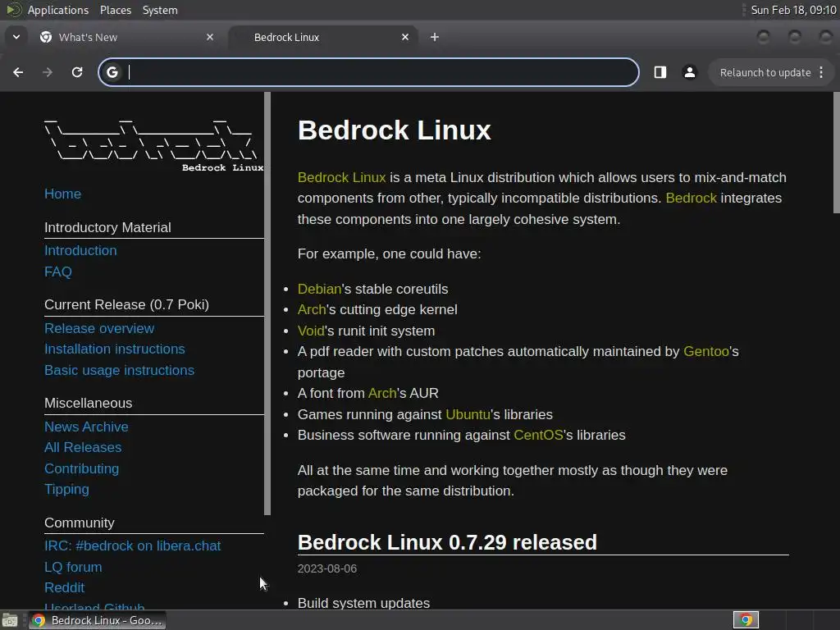Click the sidebar vertical scrollbar
This screenshot has width=840, height=630.
pyautogui.click(x=267, y=304)
